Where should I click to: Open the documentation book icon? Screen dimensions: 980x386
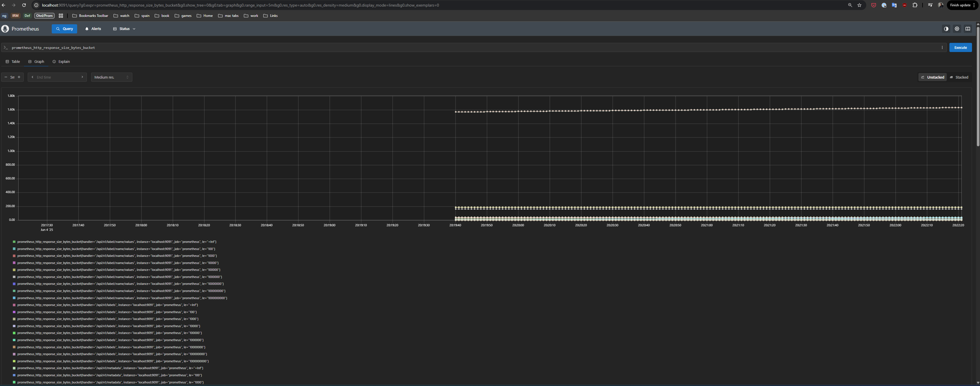[x=968, y=29]
